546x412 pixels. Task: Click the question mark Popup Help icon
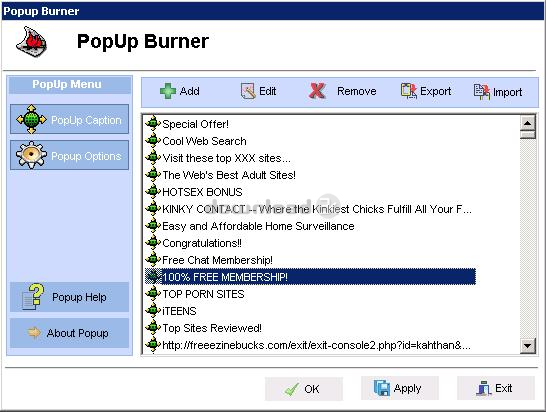33,296
